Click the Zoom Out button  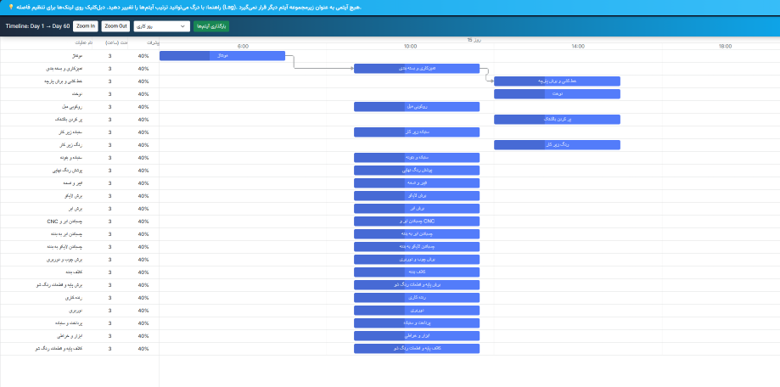point(115,26)
